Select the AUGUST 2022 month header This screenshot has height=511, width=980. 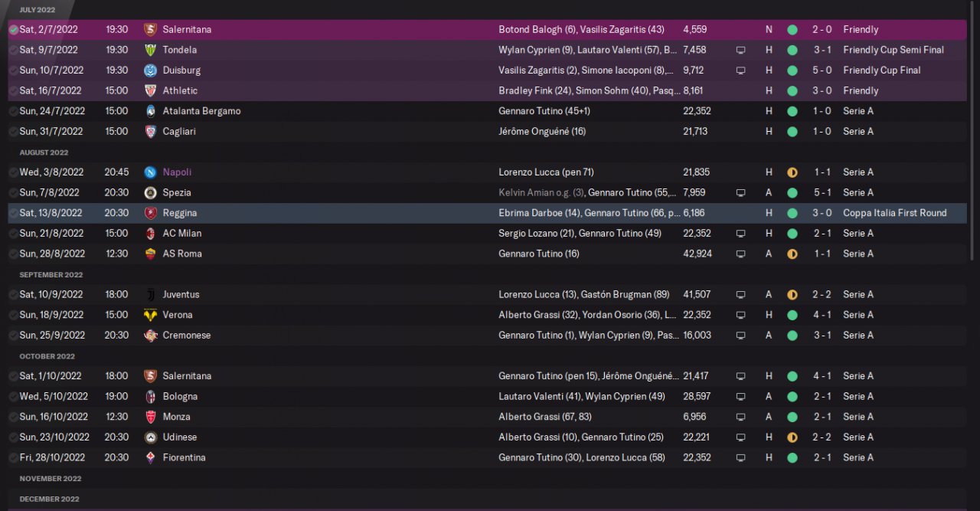point(44,152)
